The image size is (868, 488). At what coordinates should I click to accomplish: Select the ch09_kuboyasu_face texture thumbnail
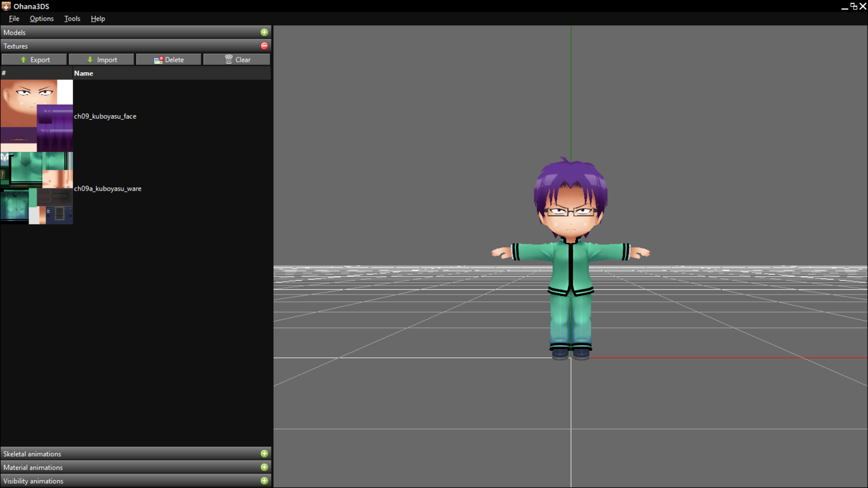37,116
